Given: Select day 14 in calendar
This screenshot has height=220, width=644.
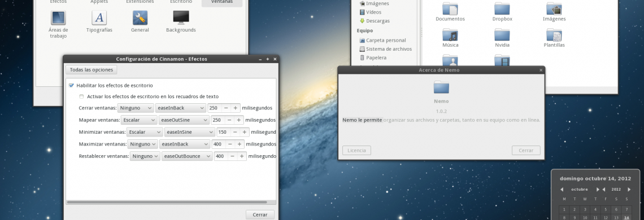Looking at the screenshot, I should 626,218.
